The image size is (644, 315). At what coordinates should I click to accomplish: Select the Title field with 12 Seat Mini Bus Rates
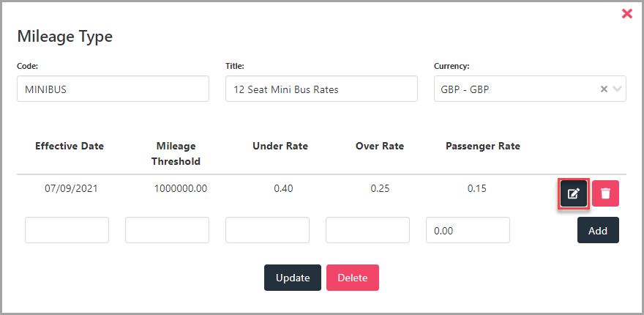tap(321, 89)
